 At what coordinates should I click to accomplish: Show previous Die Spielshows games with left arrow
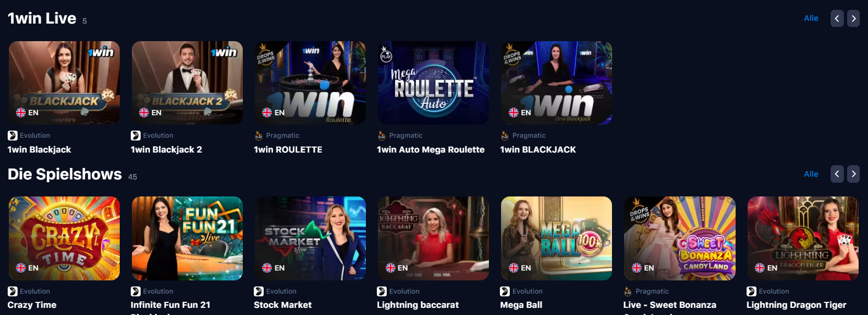click(837, 174)
